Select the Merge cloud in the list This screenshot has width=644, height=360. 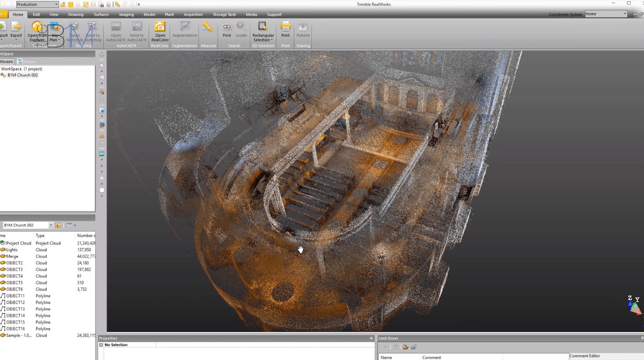pos(12,256)
